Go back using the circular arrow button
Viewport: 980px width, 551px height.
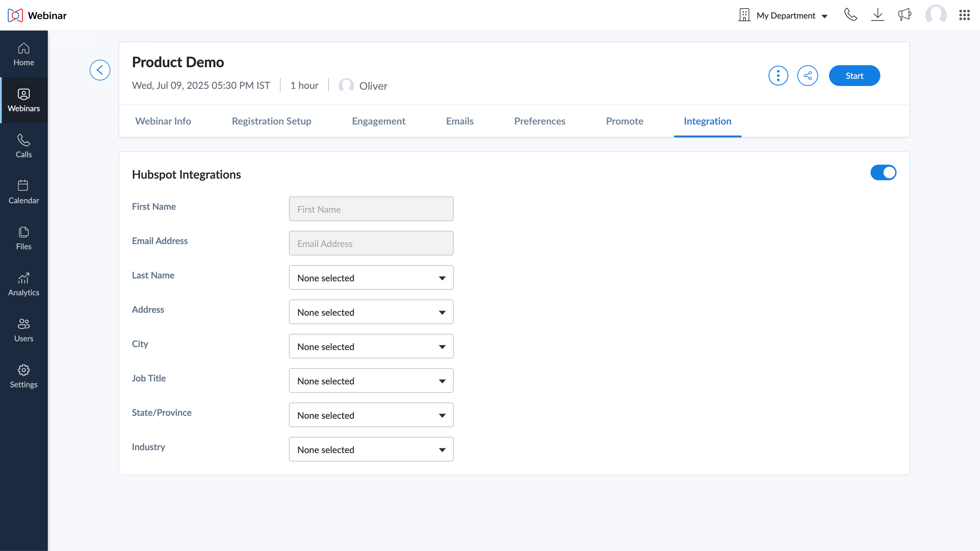click(x=100, y=70)
